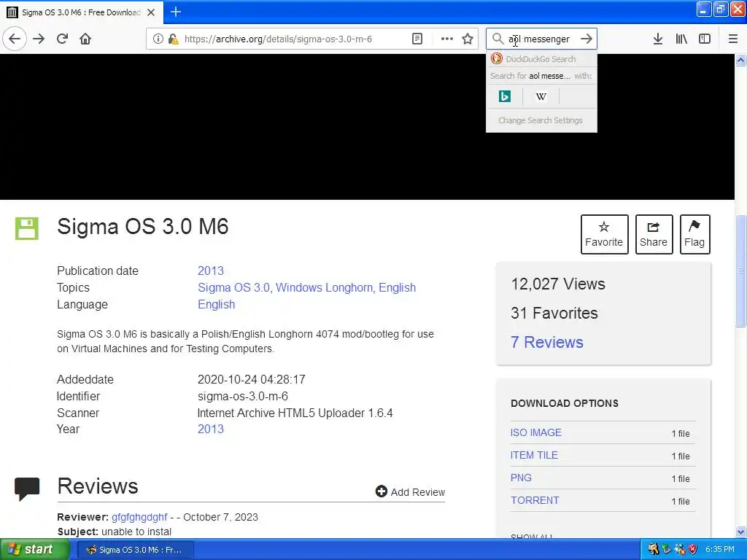
Task: Search with DuckDuckGo Search option
Action: coord(541,59)
